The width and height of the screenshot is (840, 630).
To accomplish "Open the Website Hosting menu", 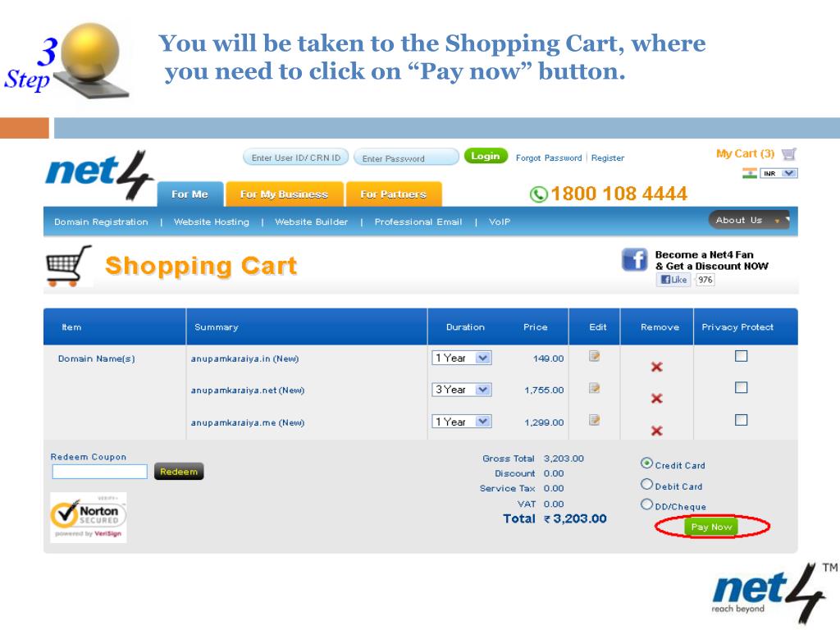I will click(212, 221).
